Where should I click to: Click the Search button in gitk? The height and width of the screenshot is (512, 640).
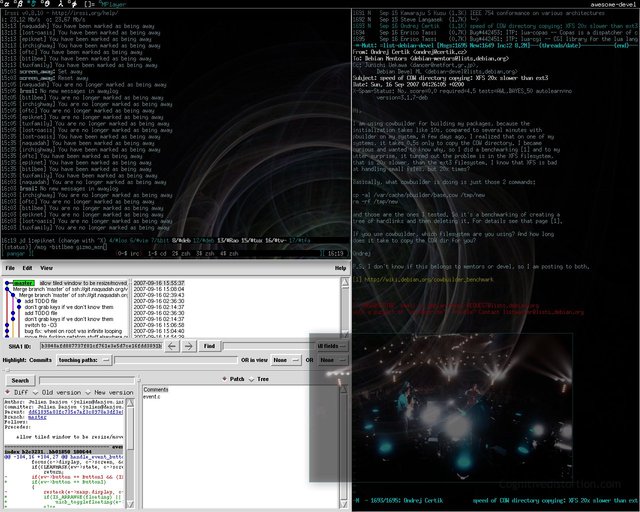point(20,381)
